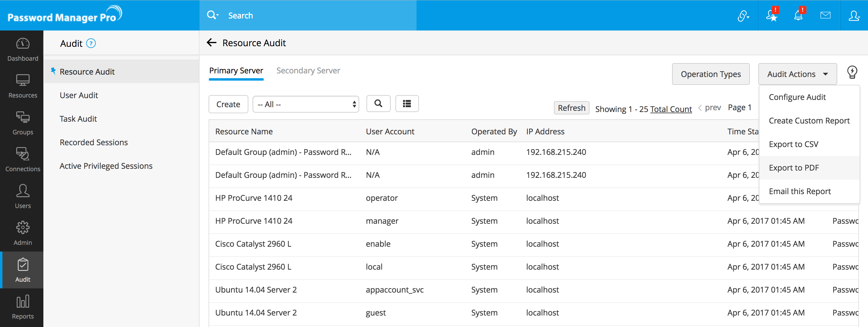This screenshot has width=868, height=327.
Task: Collapse the Audit Actions dropdown
Action: pyautogui.click(x=797, y=74)
